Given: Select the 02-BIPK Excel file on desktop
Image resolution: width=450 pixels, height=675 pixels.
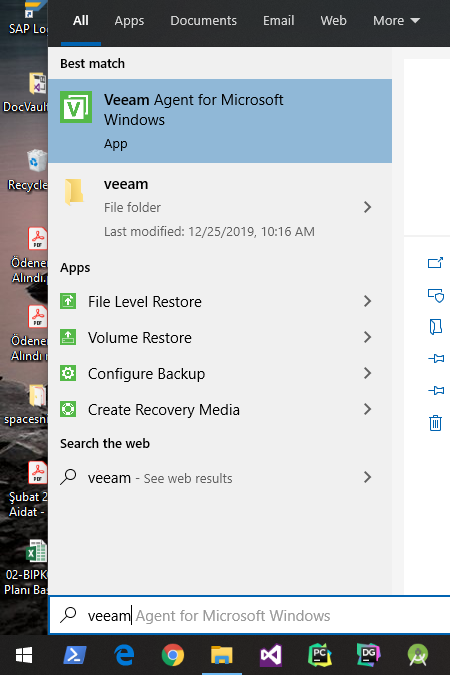Looking at the screenshot, I should (27, 567).
